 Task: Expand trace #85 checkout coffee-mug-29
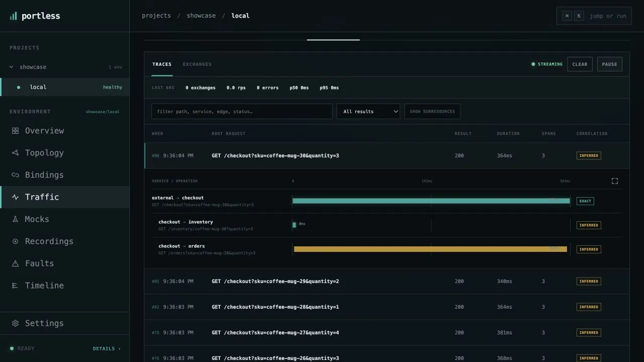pyautogui.click(x=386, y=282)
